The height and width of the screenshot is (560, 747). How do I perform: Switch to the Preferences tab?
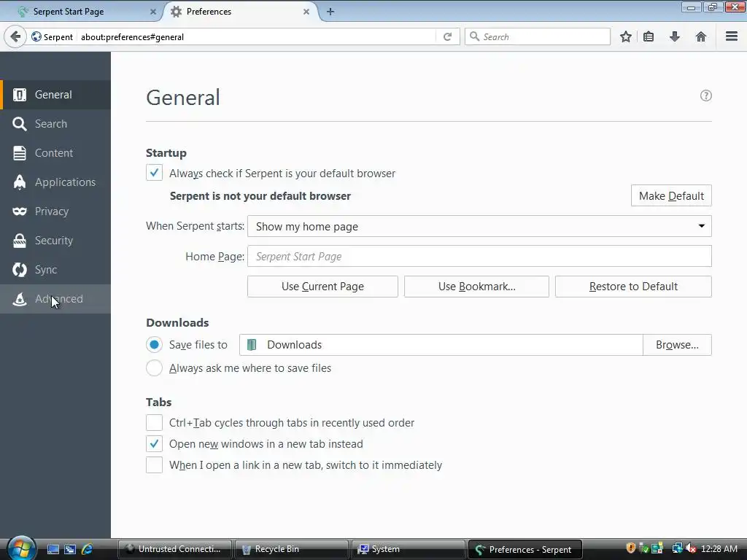(x=242, y=12)
